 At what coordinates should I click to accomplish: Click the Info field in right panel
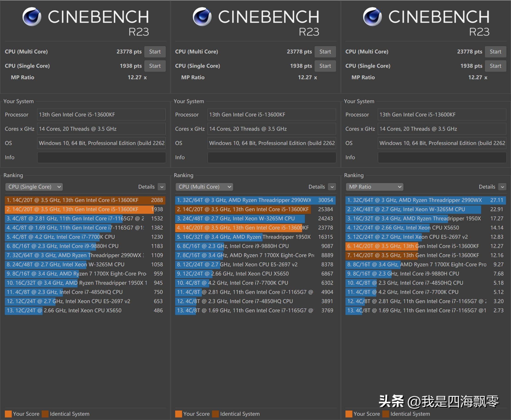coord(442,157)
